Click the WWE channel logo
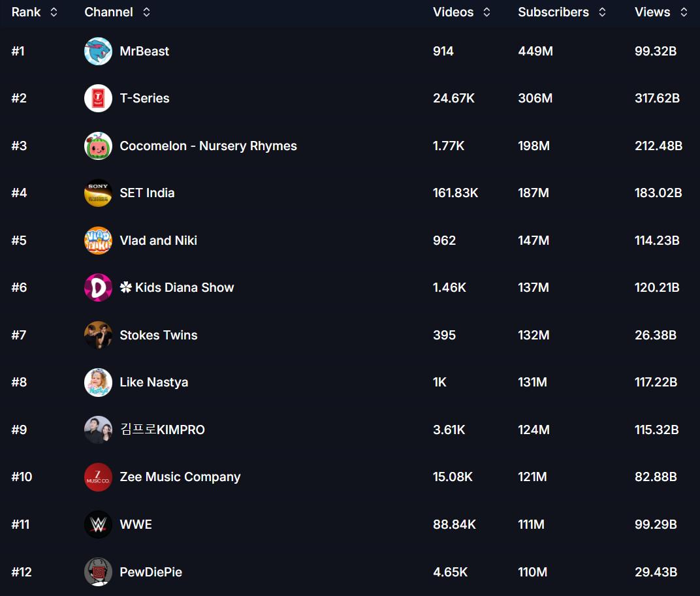The width and height of the screenshot is (700, 596). pyautogui.click(x=98, y=524)
